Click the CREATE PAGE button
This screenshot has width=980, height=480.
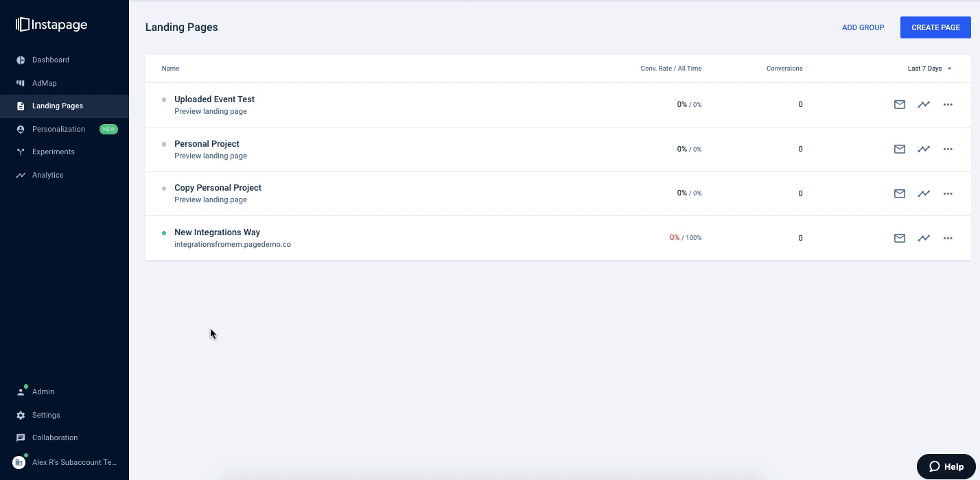click(935, 27)
